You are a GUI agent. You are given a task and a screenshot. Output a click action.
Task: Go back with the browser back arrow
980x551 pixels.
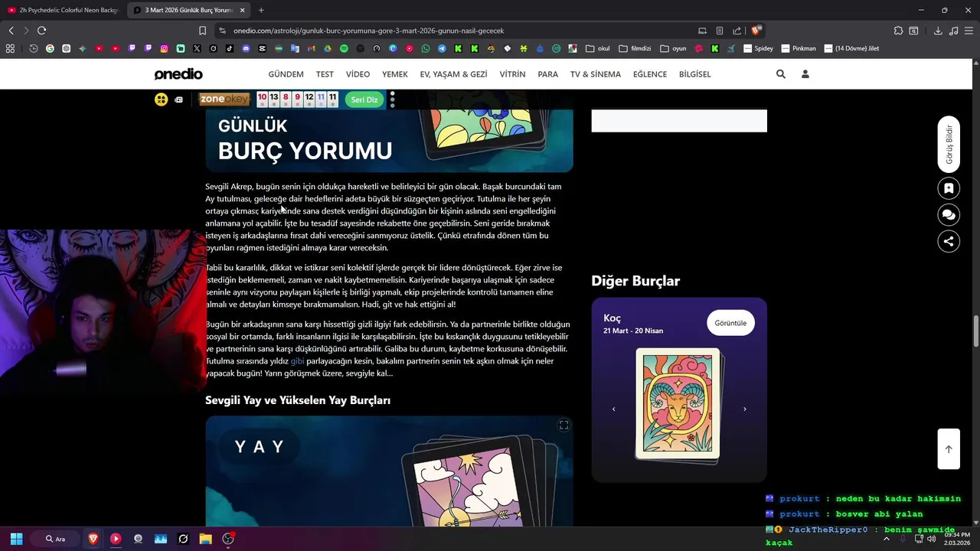tap(11, 31)
